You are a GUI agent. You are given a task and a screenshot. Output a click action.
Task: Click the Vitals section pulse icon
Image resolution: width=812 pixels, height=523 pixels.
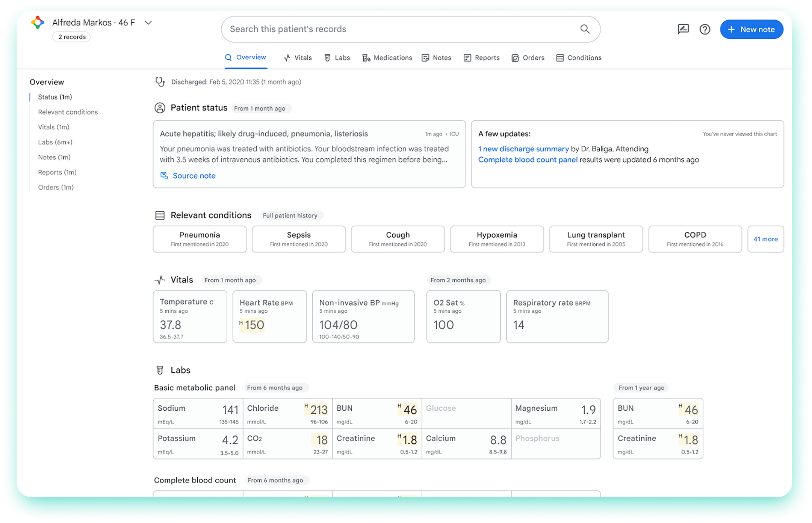coord(160,280)
